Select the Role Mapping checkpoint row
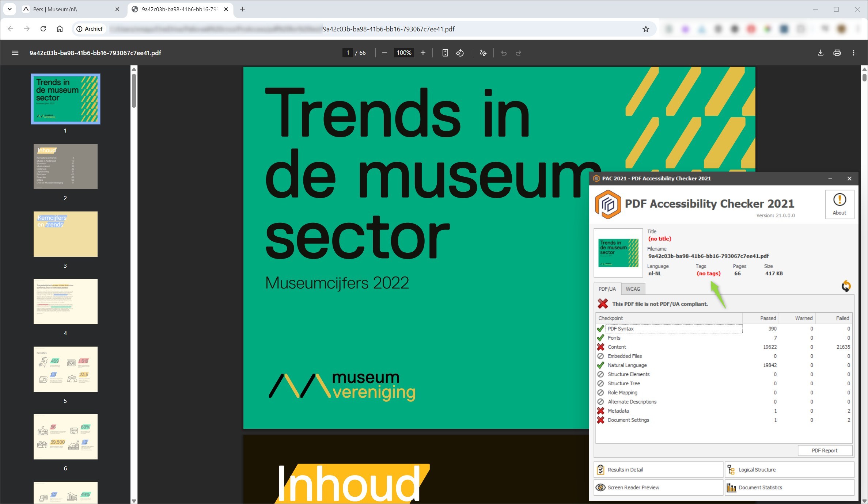The height and width of the screenshot is (504, 868). (724, 393)
